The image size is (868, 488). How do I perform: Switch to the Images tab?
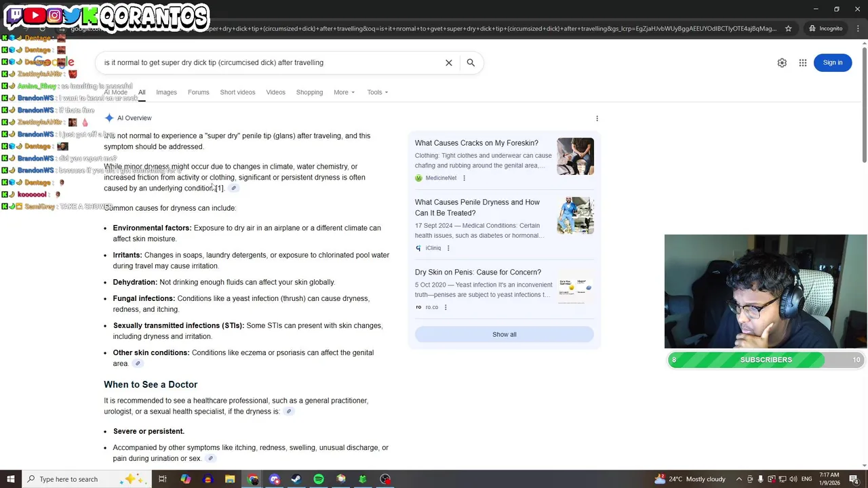click(x=166, y=92)
